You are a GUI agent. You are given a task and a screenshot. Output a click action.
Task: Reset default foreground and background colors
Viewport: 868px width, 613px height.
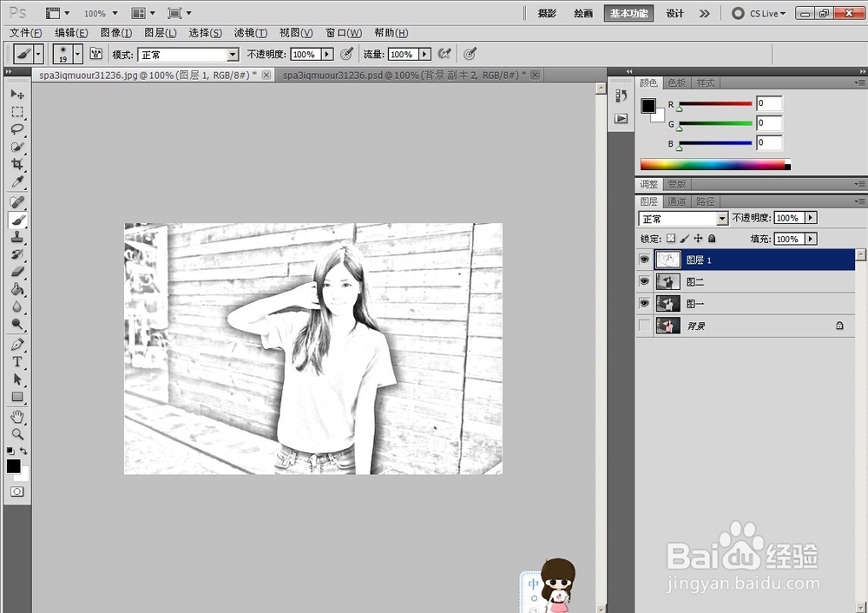coord(10,451)
